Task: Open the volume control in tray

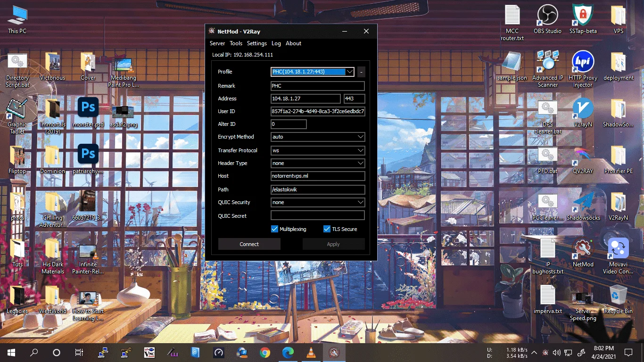Action: click(x=557, y=352)
